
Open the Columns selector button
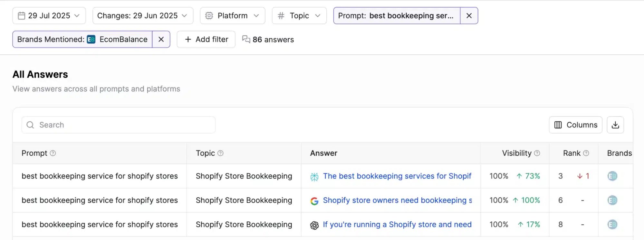tap(575, 125)
